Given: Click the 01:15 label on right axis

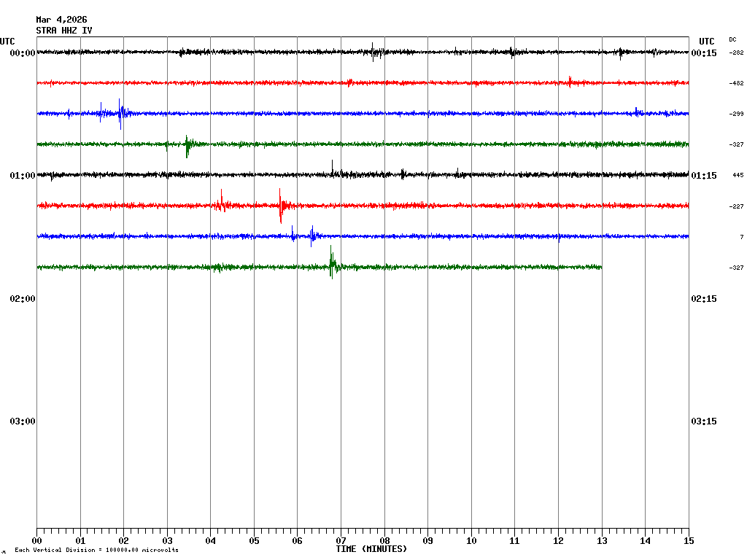Looking at the screenshot, I should 703,176.
